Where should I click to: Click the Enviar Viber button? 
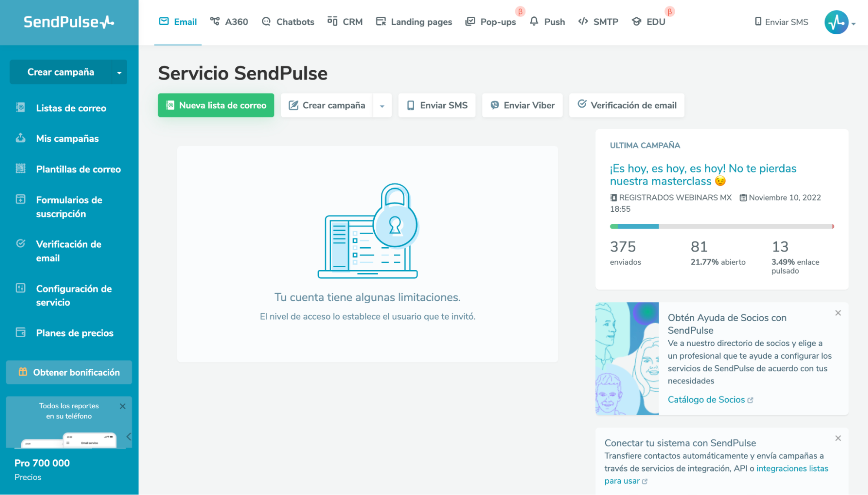[x=522, y=105]
